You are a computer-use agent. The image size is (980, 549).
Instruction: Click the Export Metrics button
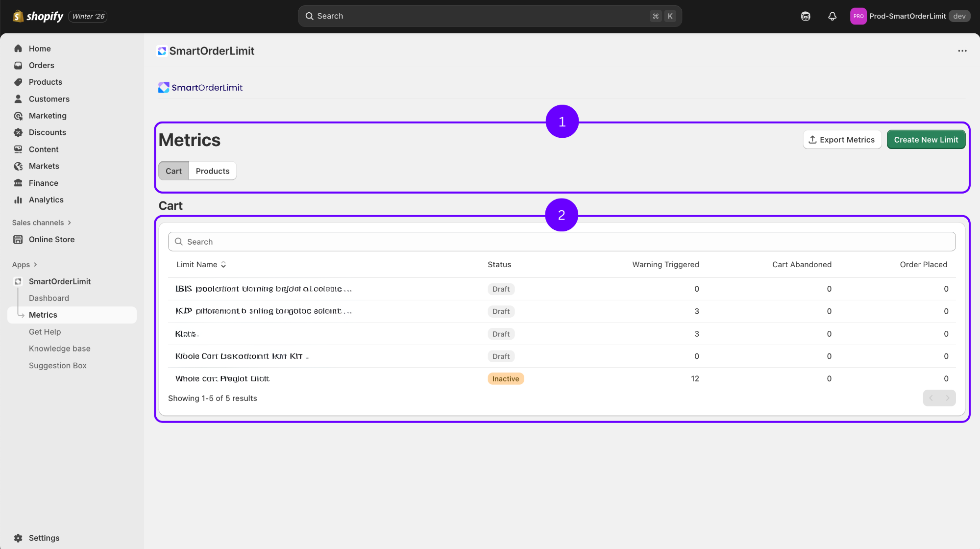click(x=842, y=140)
